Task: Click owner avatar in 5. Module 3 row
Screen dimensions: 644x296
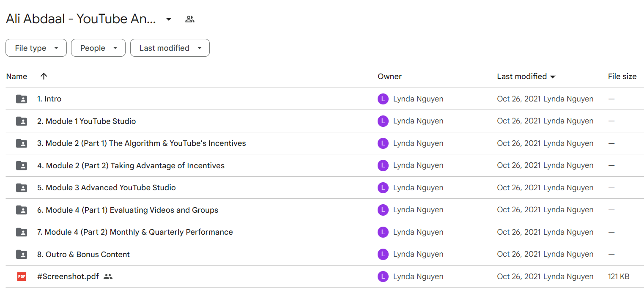Action: (x=383, y=188)
